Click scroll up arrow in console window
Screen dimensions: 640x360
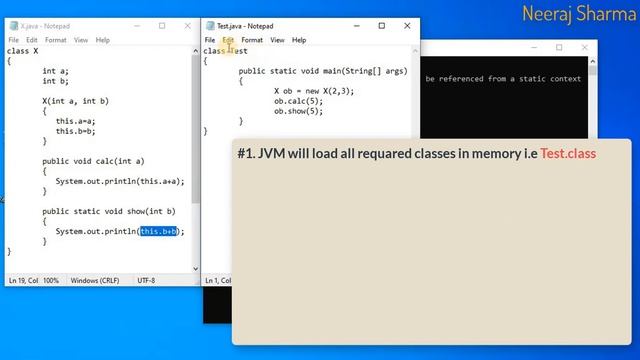(593, 61)
